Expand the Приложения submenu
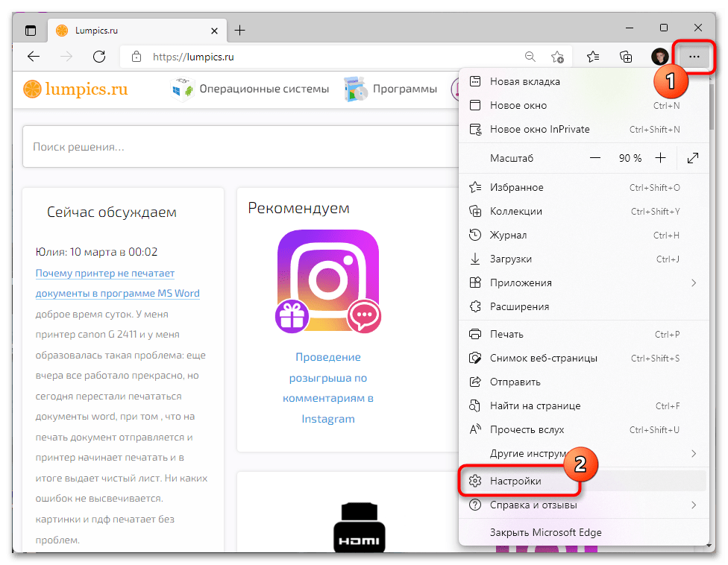 [x=693, y=282]
